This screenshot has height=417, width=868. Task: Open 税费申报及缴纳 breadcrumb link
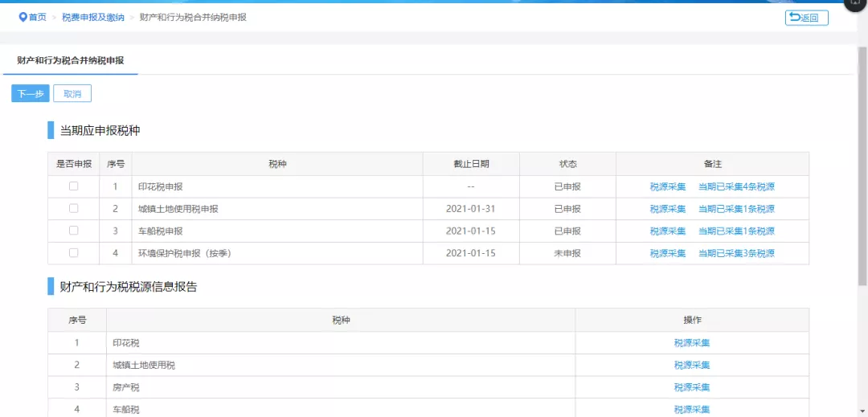[93, 17]
